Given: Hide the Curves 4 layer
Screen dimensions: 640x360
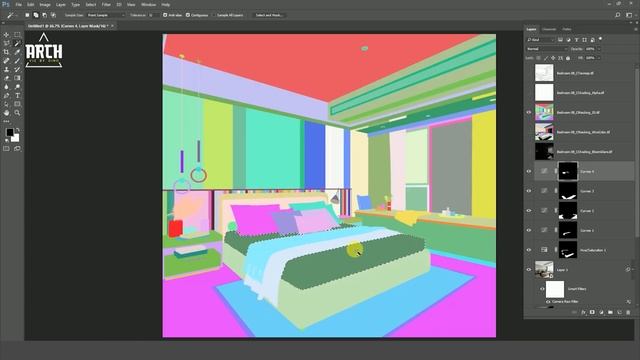Looking at the screenshot, I should (x=529, y=171).
